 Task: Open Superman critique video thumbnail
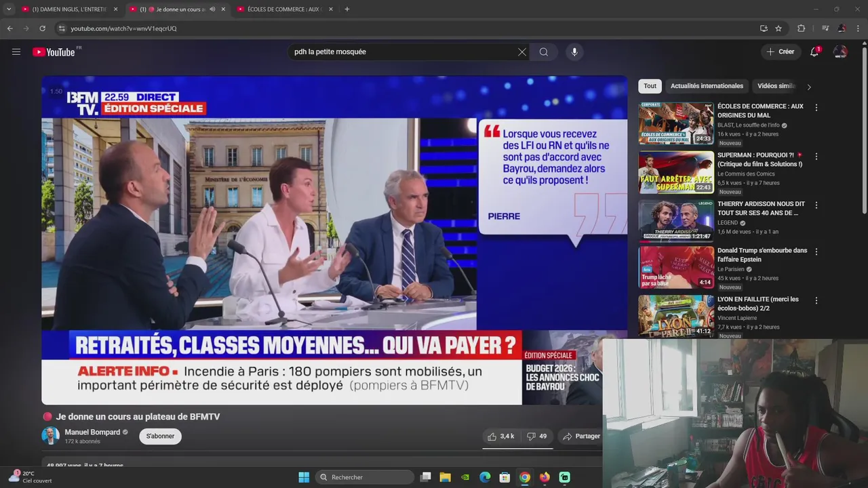click(x=676, y=172)
